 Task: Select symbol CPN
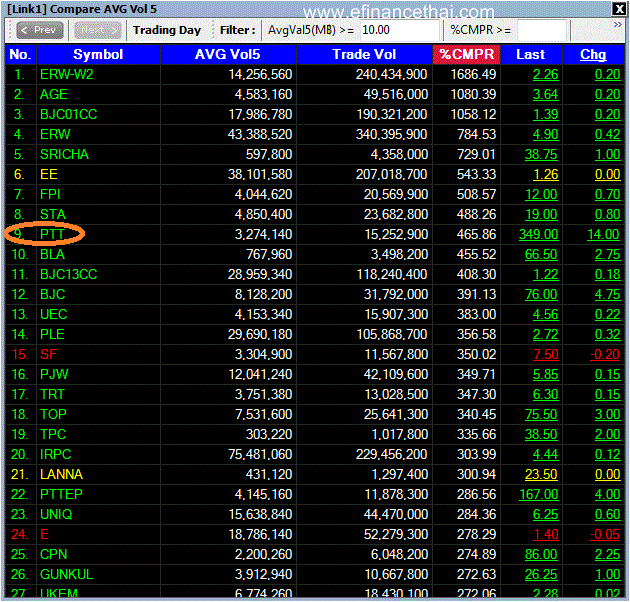(x=53, y=555)
